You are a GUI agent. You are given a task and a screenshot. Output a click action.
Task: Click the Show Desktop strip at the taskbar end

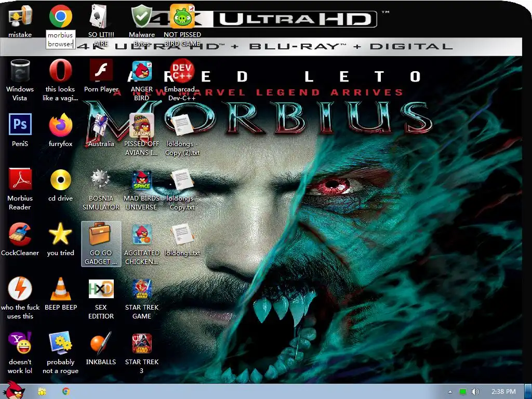pyautogui.click(x=528, y=392)
